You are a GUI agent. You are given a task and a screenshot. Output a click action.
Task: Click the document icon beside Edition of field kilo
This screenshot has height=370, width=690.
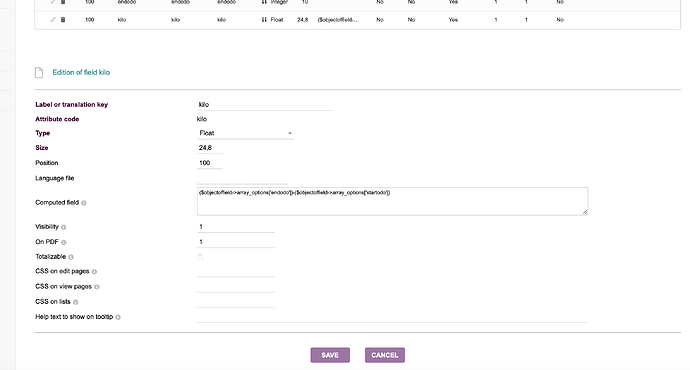click(x=39, y=73)
